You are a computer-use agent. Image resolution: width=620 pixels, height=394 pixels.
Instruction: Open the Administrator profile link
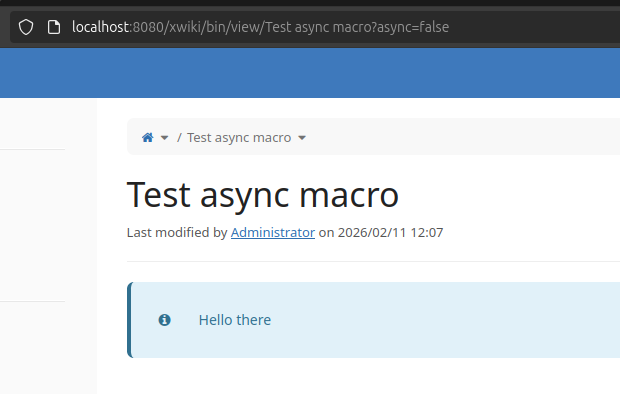click(x=273, y=232)
